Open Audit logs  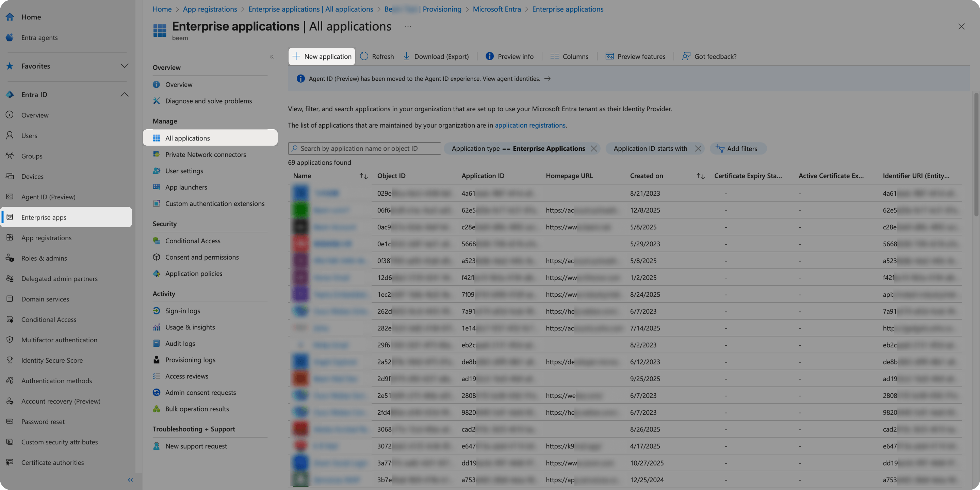click(x=180, y=344)
